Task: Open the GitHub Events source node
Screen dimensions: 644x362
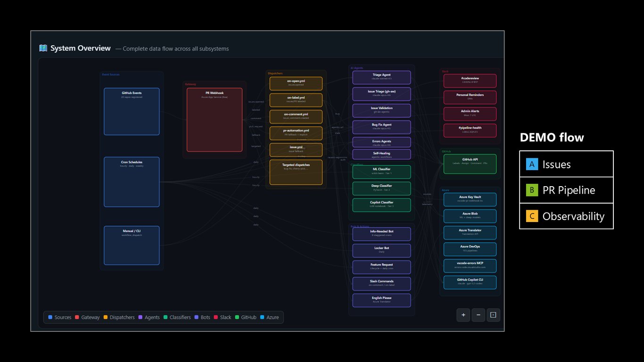Action: point(132,112)
